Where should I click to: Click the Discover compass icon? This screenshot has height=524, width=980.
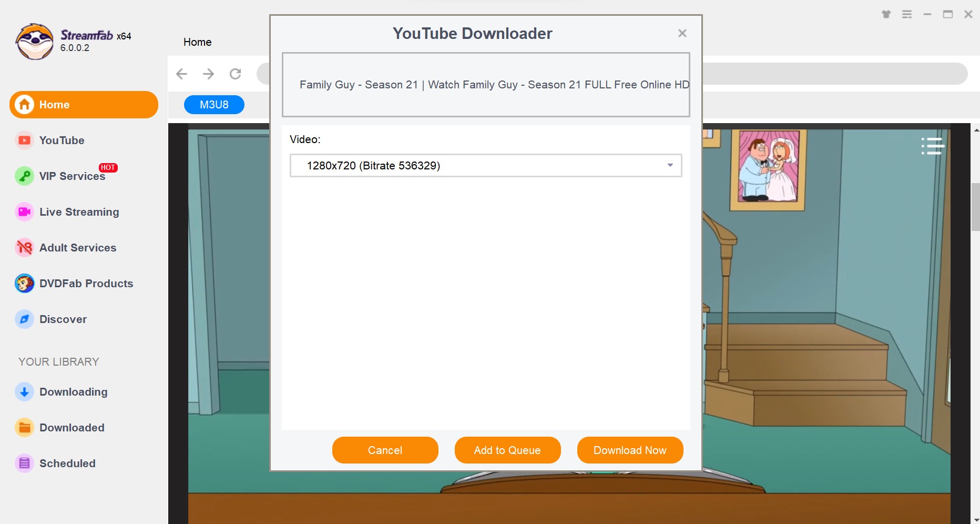point(24,319)
